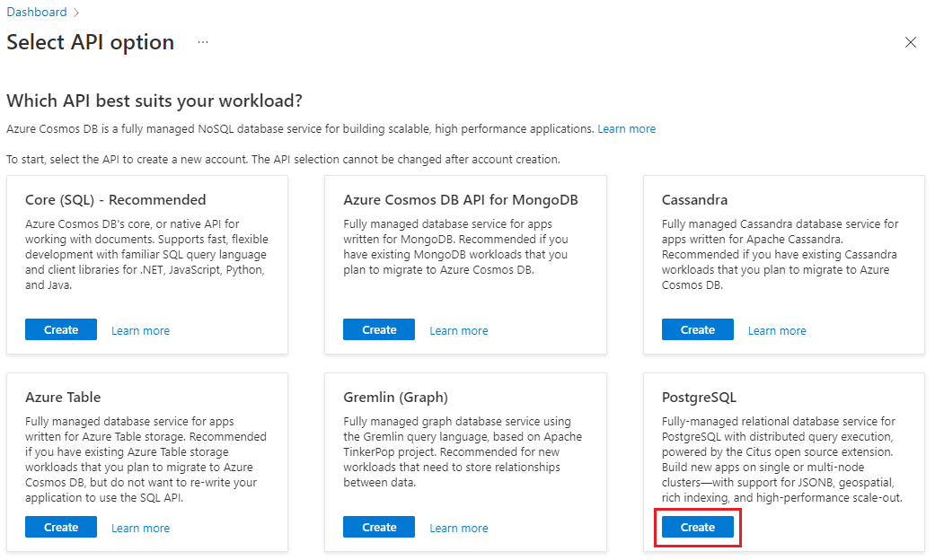Create a Cassandra account
This screenshot has height=560, width=935.
pyautogui.click(x=697, y=329)
